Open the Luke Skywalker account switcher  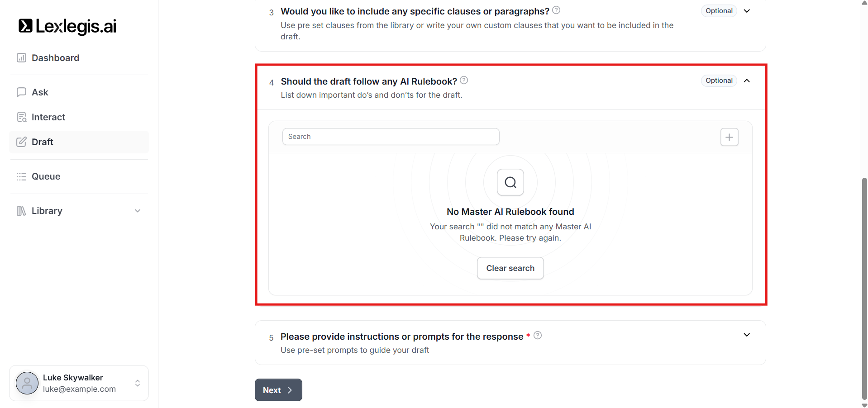(x=138, y=383)
